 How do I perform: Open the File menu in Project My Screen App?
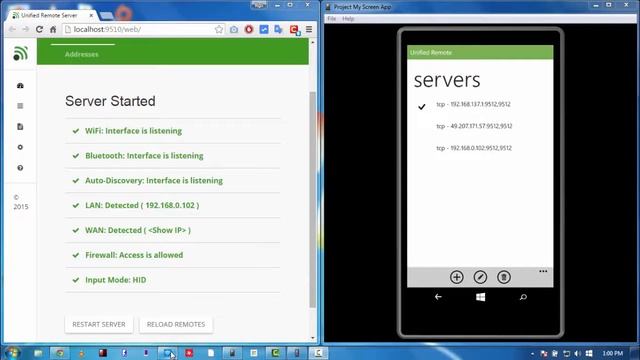point(332,19)
